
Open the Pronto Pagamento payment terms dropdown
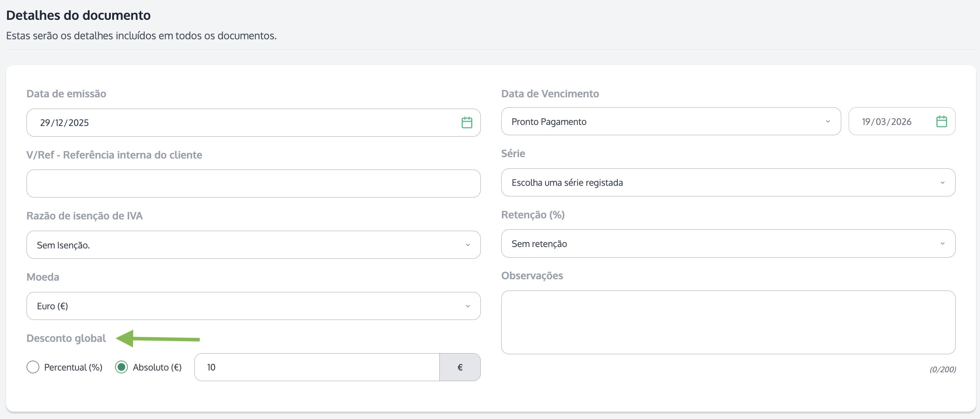coord(670,122)
